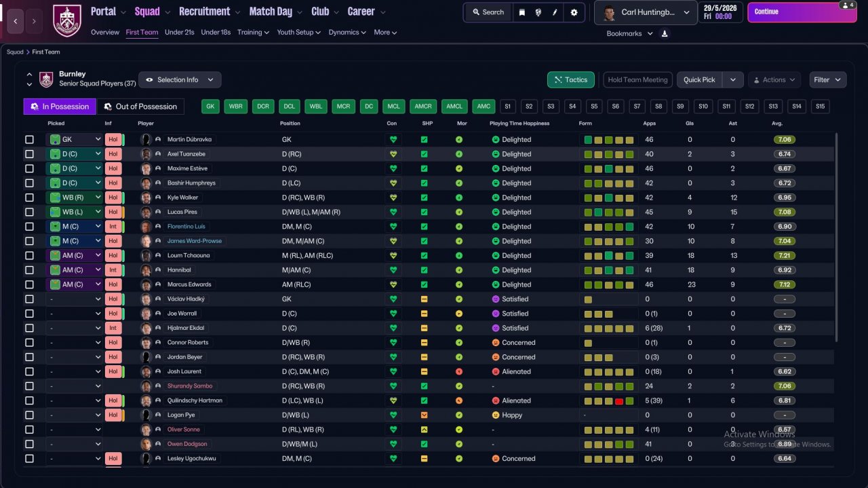Click Logan Pye's Happy face icon
The image size is (868, 488).
[x=496, y=415]
